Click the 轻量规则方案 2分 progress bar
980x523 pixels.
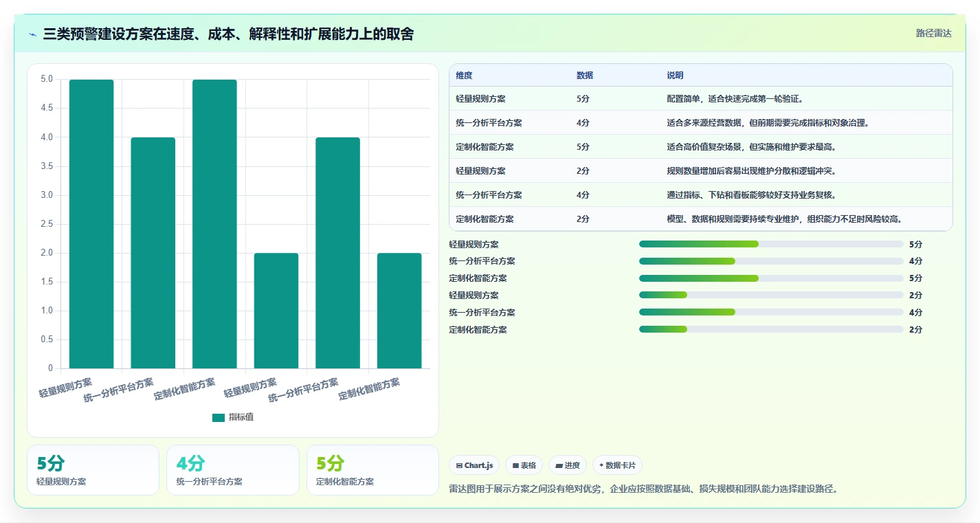point(771,296)
